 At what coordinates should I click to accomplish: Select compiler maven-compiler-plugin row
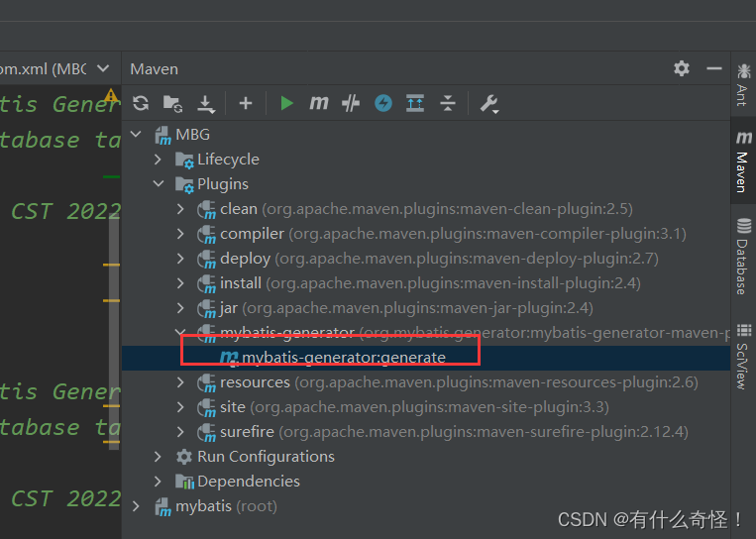point(426,234)
